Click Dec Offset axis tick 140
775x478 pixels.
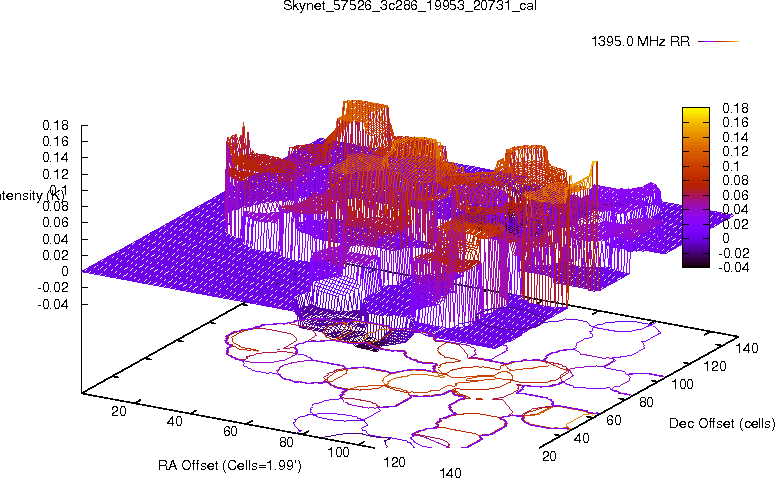pos(747,348)
